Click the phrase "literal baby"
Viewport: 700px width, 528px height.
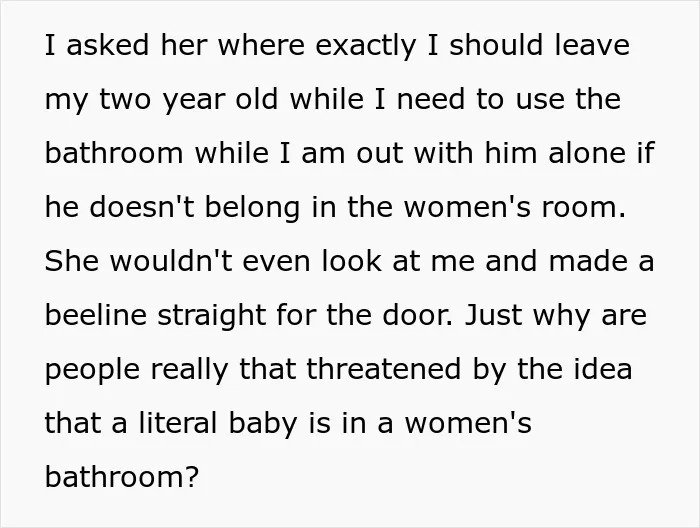point(217,425)
